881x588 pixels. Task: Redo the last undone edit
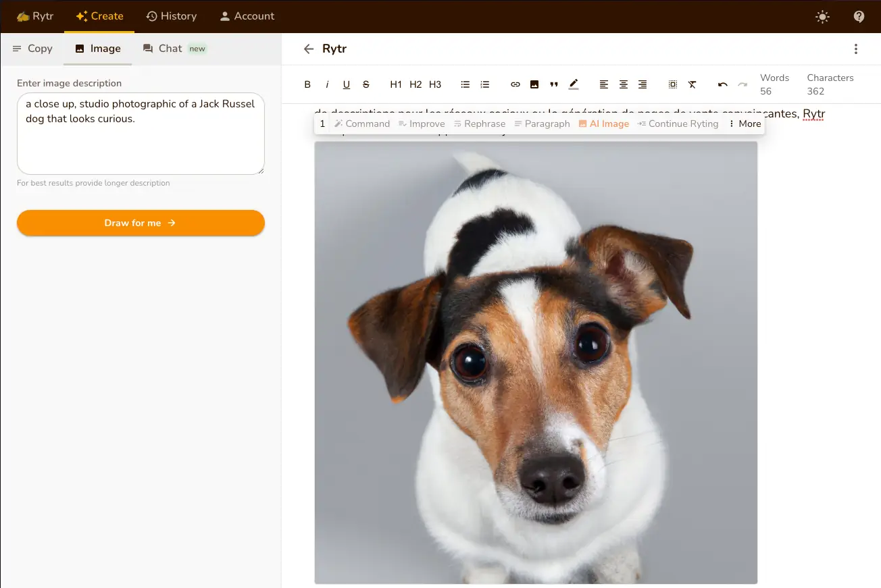742,84
